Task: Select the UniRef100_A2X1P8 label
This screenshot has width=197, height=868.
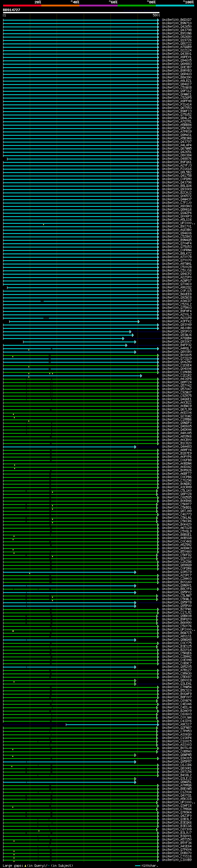Action: 177,318
